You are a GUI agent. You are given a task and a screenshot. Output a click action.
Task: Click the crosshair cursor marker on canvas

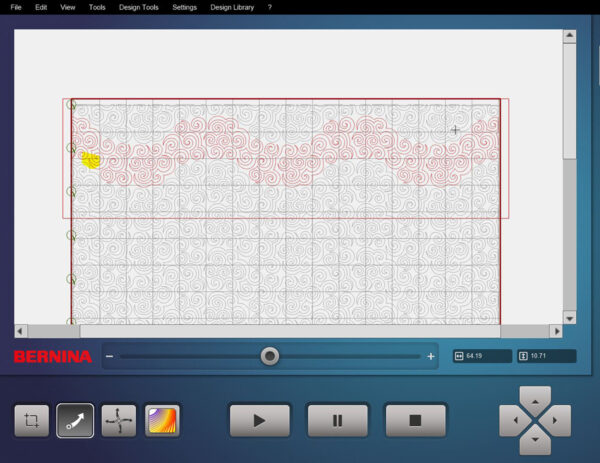click(x=455, y=130)
